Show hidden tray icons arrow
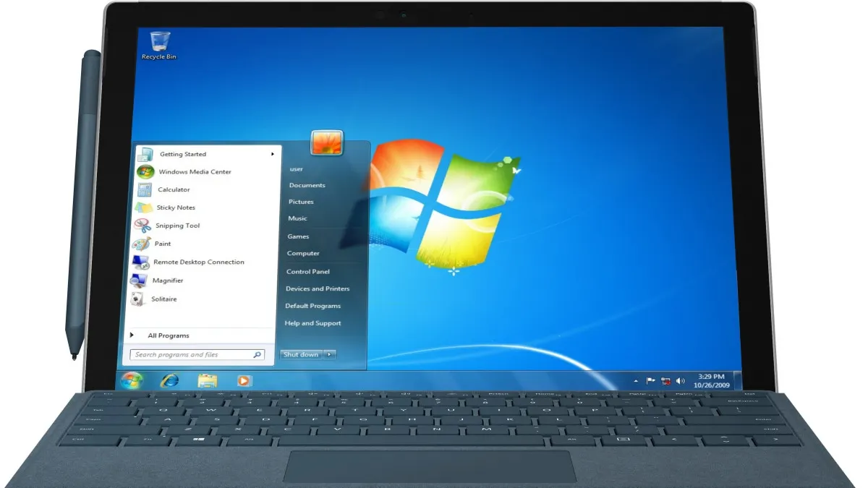The height and width of the screenshot is (488, 868). click(636, 380)
